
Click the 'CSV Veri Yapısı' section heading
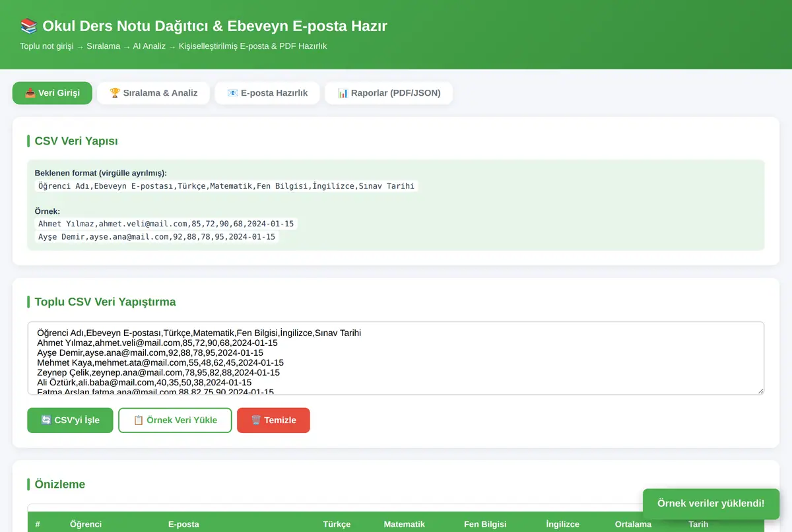76,141
